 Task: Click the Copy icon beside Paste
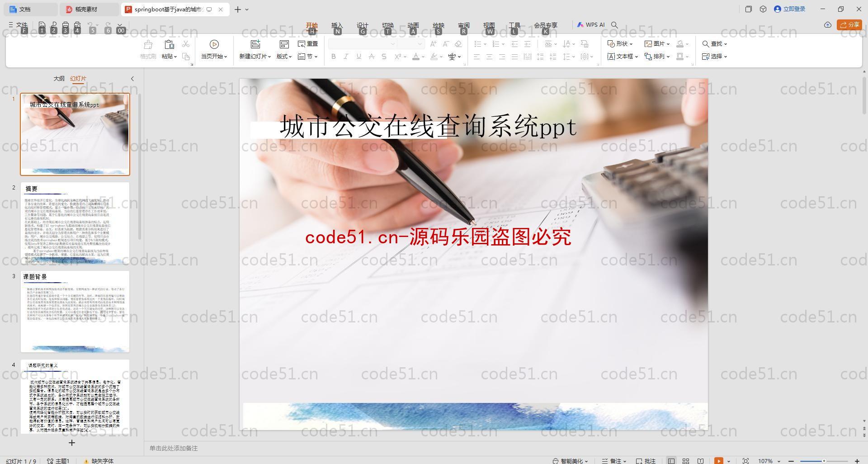pos(186,57)
